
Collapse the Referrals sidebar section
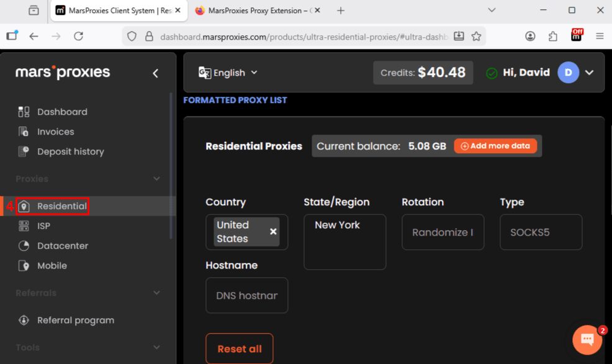click(x=156, y=293)
